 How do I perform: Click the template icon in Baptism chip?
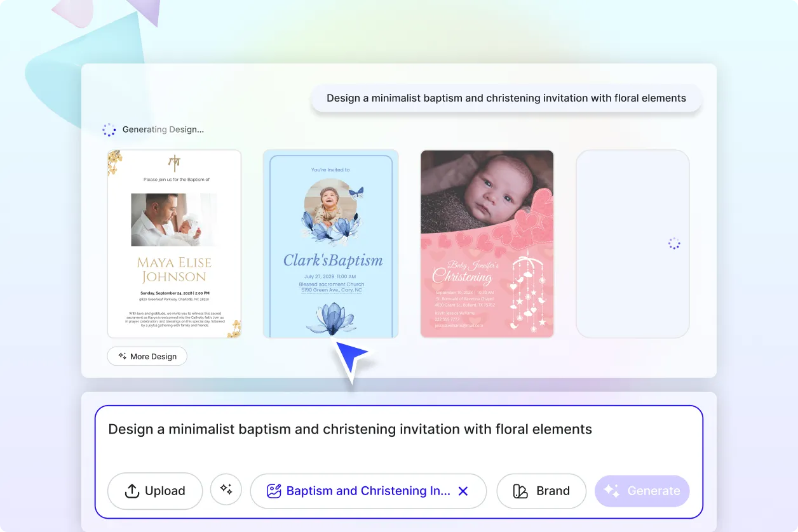click(x=274, y=491)
